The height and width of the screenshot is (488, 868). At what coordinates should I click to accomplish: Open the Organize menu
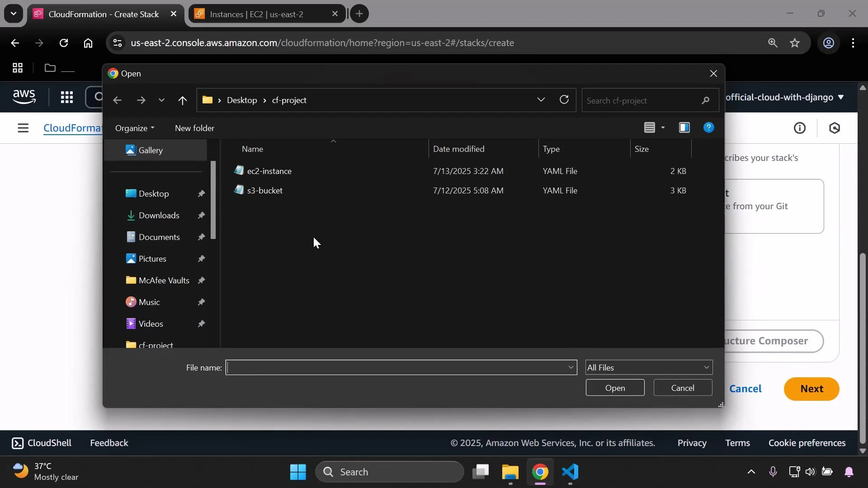134,128
